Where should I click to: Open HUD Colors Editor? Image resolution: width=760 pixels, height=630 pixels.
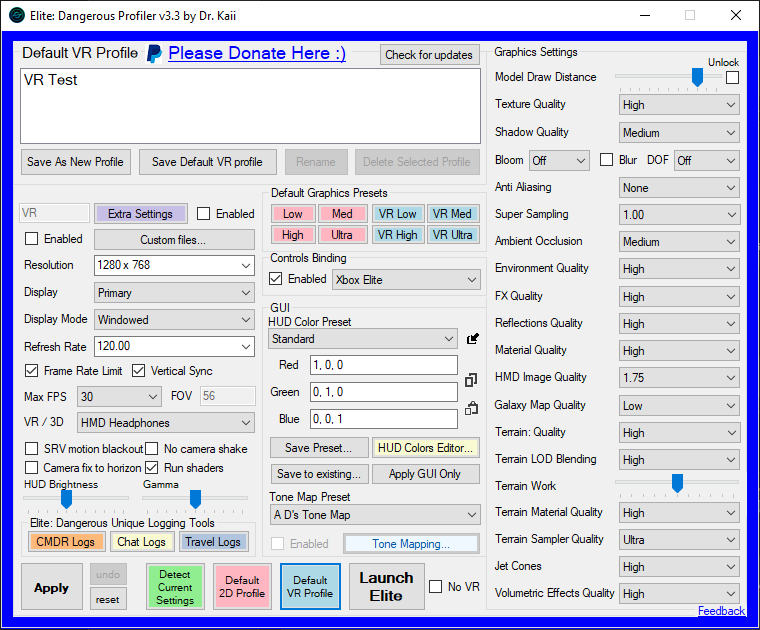426,448
